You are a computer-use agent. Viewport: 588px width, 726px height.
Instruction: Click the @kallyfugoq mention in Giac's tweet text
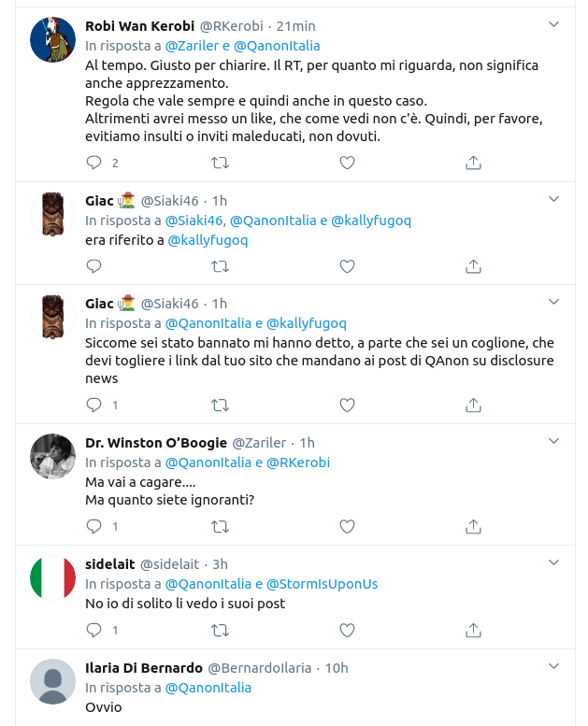pyautogui.click(x=208, y=240)
